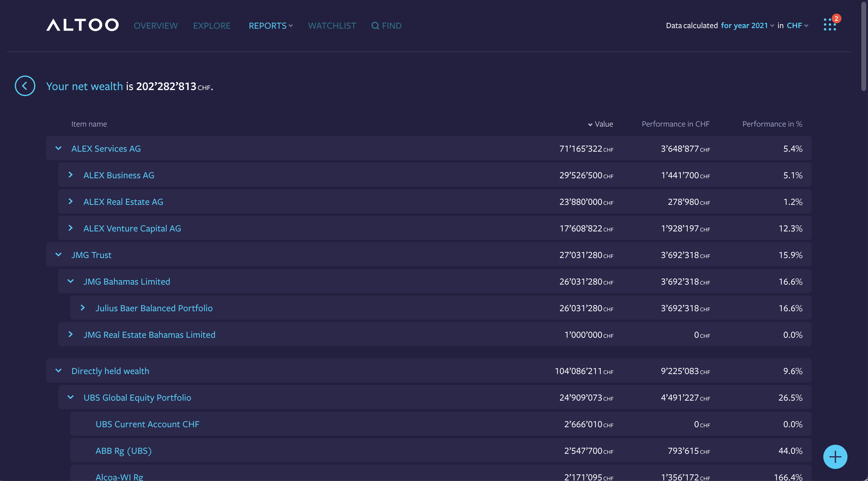868x481 pixels.
Task: Click the ALTOO logo
Action: [82, 25]
